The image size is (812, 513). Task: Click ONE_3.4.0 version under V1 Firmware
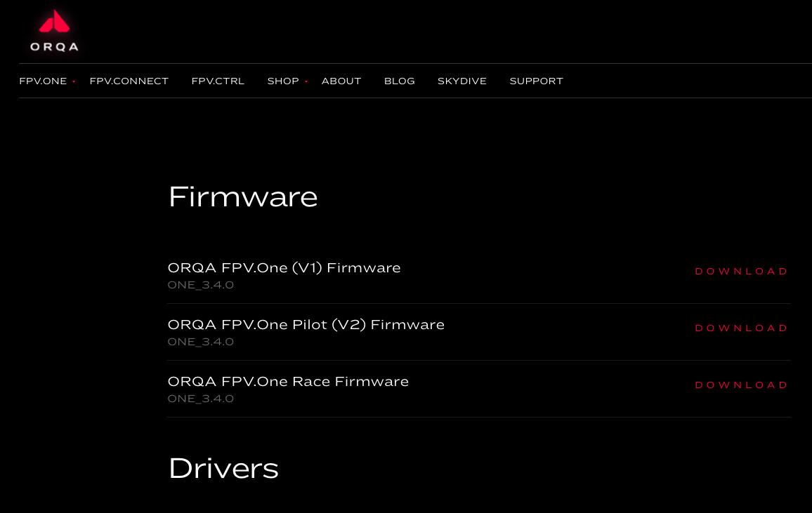[x=200, y=286]
